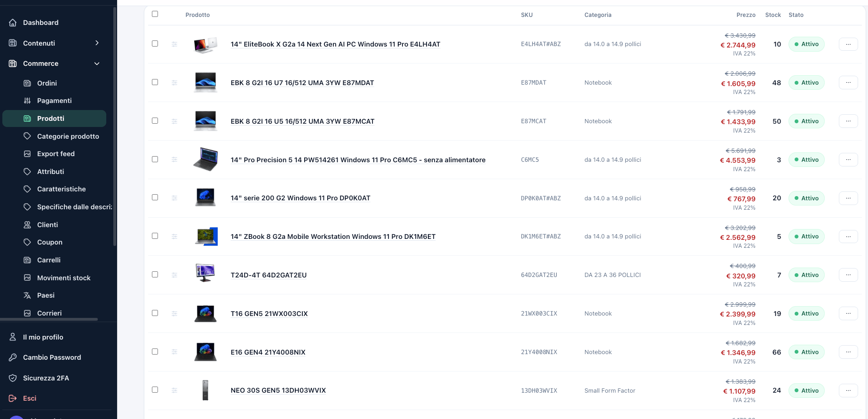868x419 pixels.
Task: Click the Esci logout icon
Action: click(13, 398)
